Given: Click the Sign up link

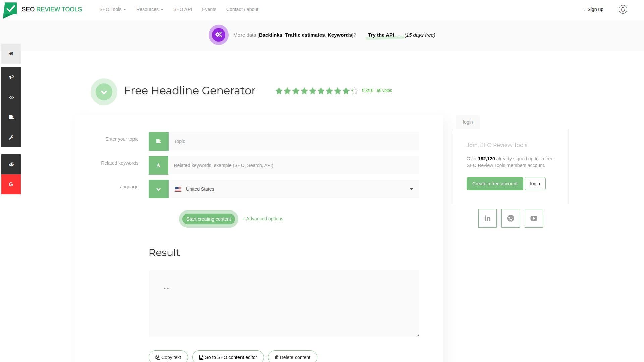Looking at the screenshot, I should pyautogui.click(x=593, y=9).
